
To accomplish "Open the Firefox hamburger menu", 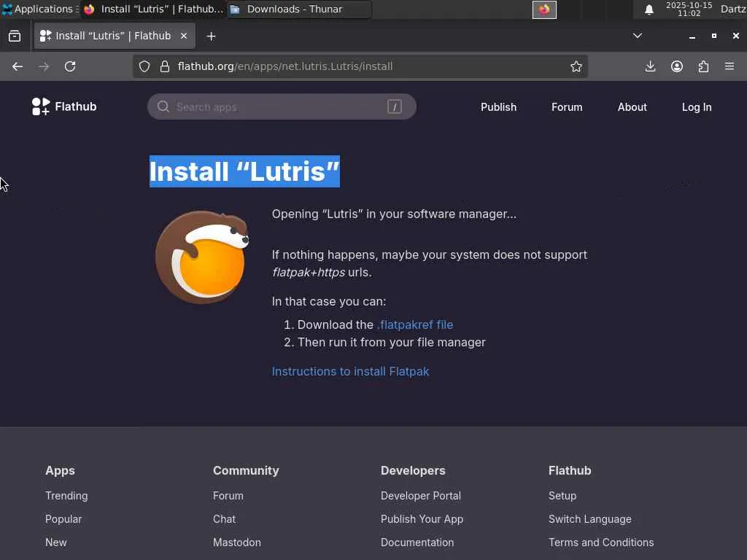I will [729, 66].
